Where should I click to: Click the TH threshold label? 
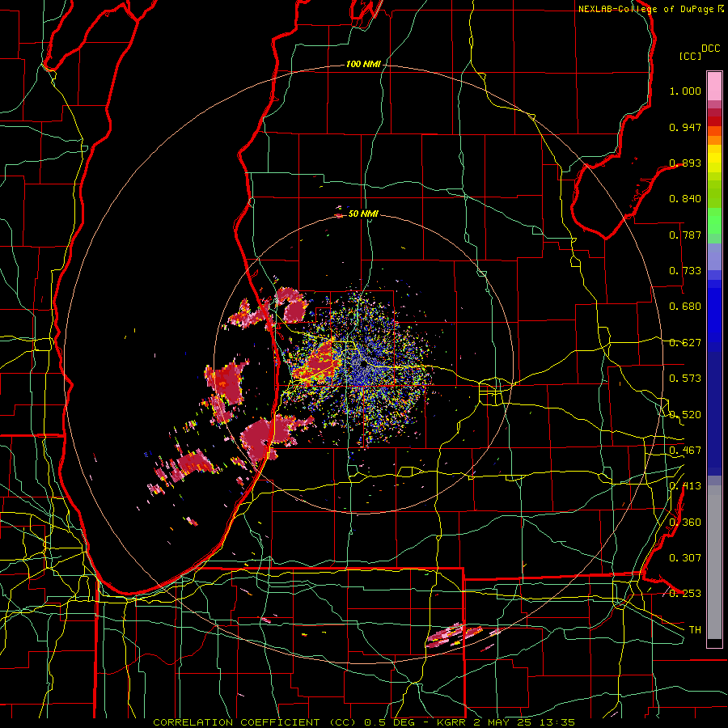(695, 630)
